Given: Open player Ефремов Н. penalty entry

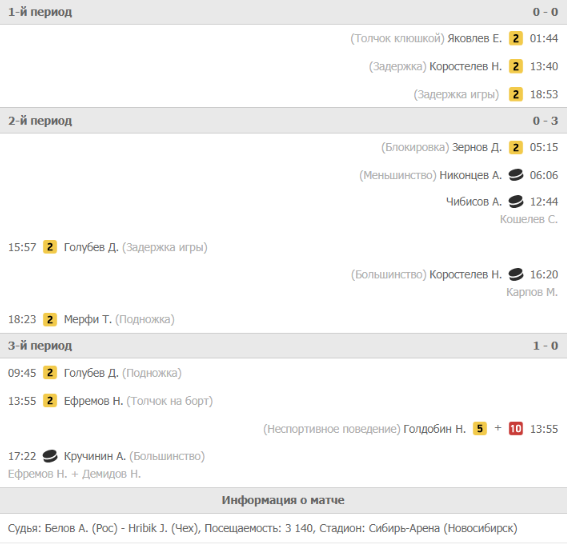Looking at the screenshot, I should [93, 401].
